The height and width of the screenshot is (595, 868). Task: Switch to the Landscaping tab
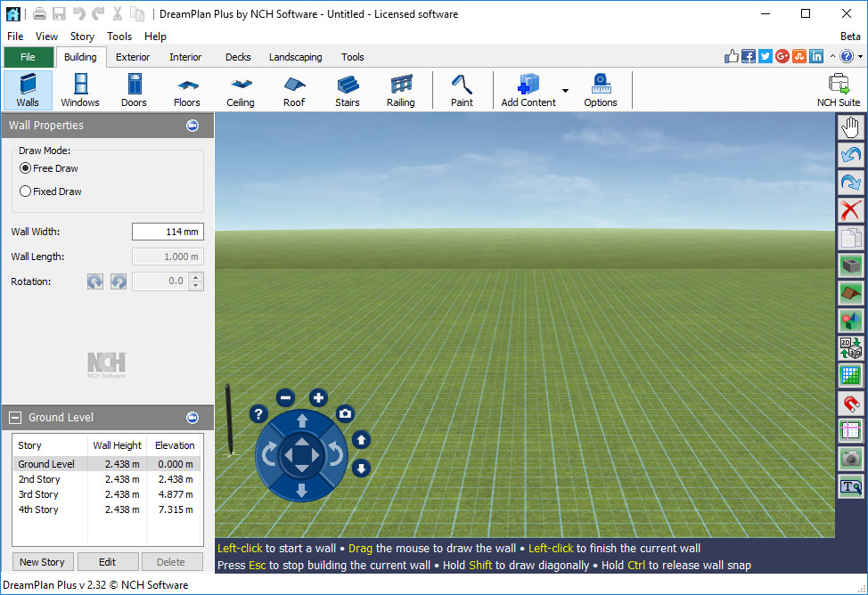(295, 57)
